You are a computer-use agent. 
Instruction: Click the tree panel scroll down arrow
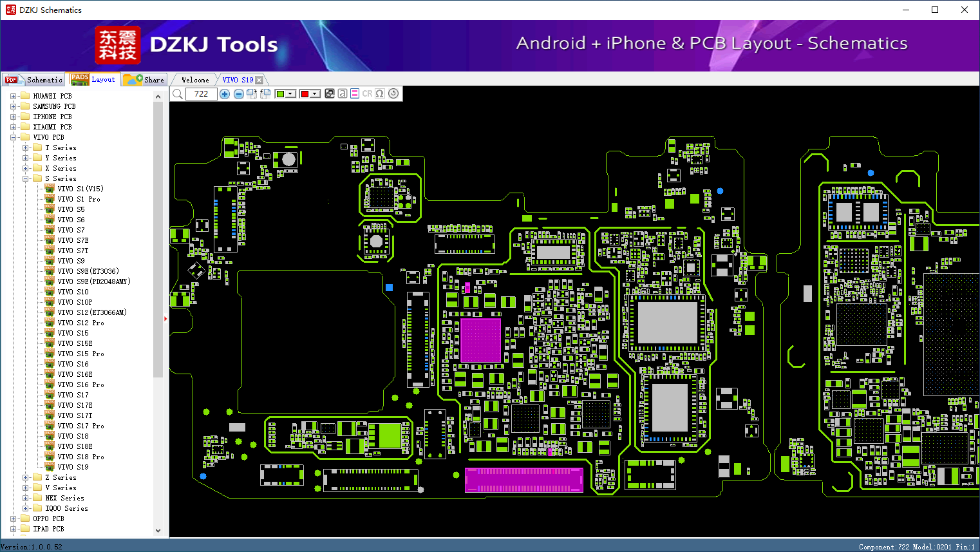click(x=158, y=531)
